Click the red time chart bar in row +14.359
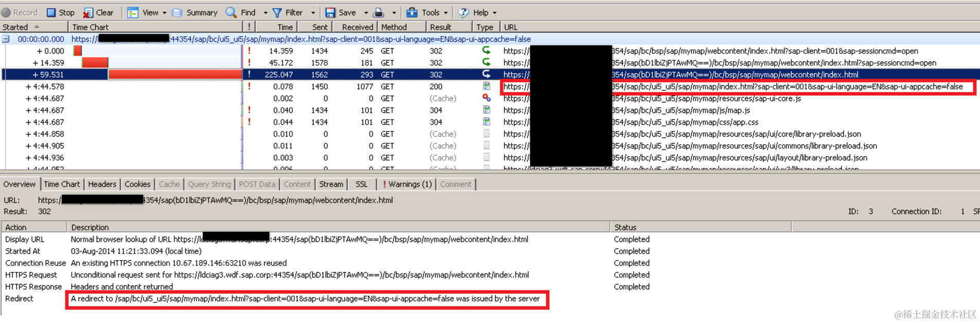This screenshot has height=323, width=980. pyautogui.click(x=95, y=62)
